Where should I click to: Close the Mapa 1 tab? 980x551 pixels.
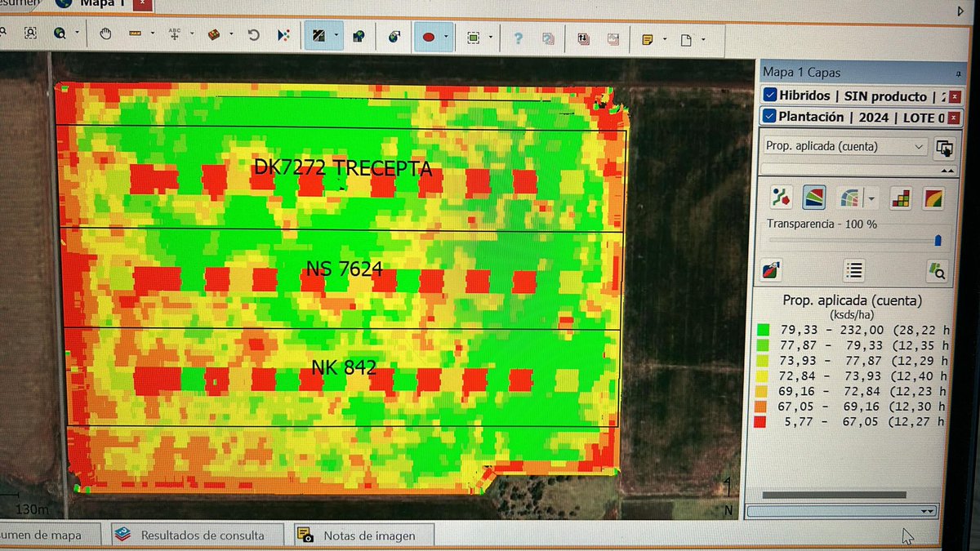[x=144, y=4]
